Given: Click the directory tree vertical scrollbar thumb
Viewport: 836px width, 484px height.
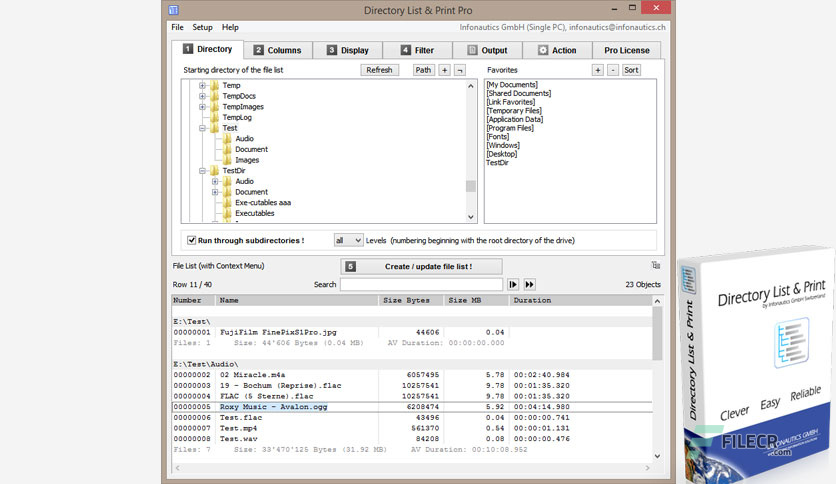Looking at the screenshot, I should point(470,186).
